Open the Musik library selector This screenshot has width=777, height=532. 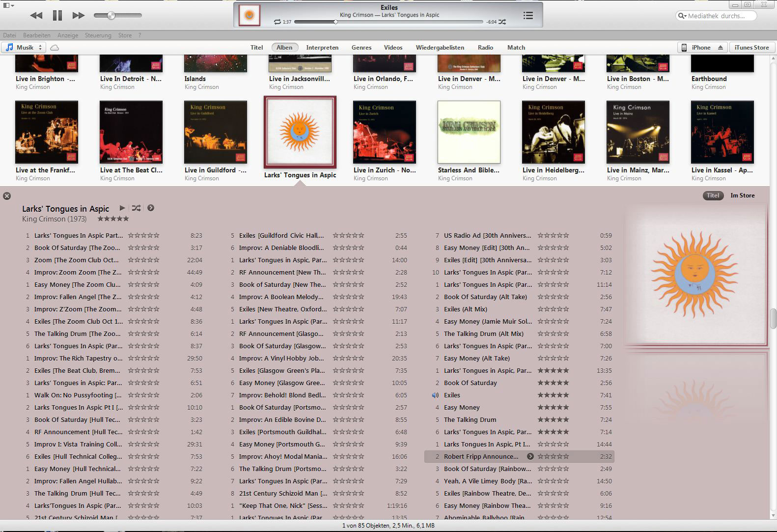[x=24, y=48]
